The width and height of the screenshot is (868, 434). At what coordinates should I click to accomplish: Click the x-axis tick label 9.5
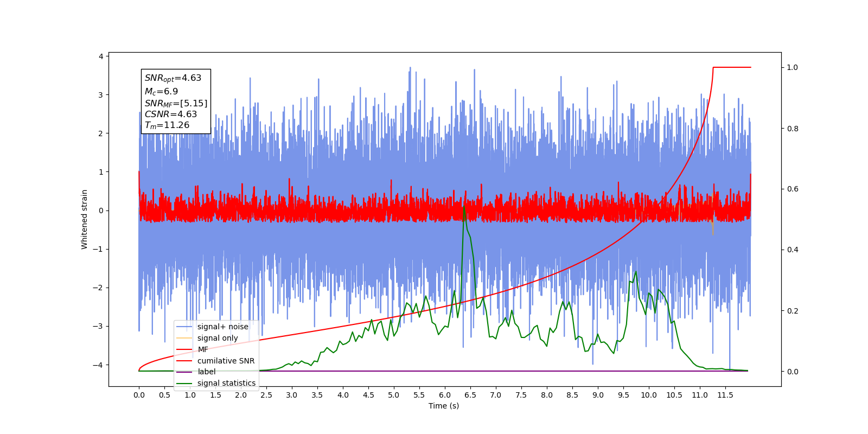(623, 395)
